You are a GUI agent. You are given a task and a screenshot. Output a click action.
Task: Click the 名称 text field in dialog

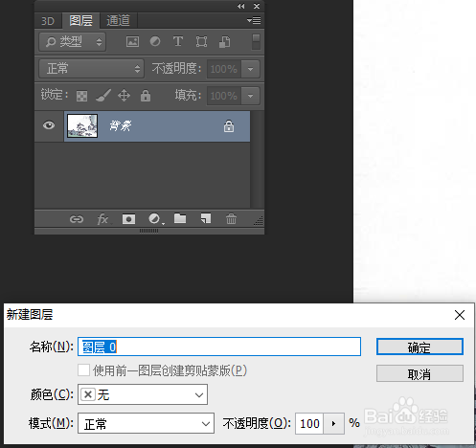219,347
